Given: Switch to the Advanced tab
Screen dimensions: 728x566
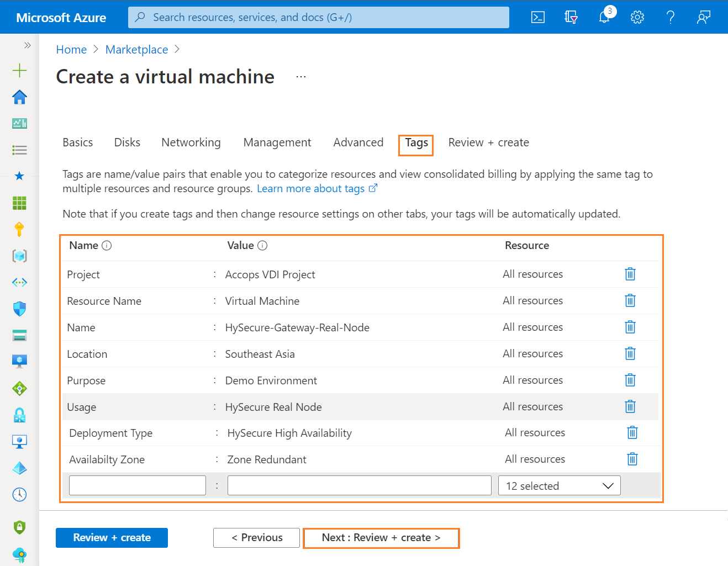Looking at the screenshot, I should pyautogui.click(x=358, y=142).
